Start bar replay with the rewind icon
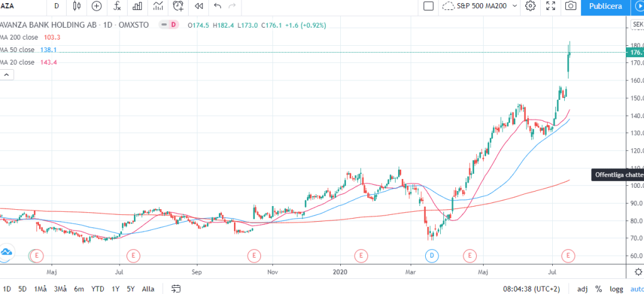 tap(199, 6)
